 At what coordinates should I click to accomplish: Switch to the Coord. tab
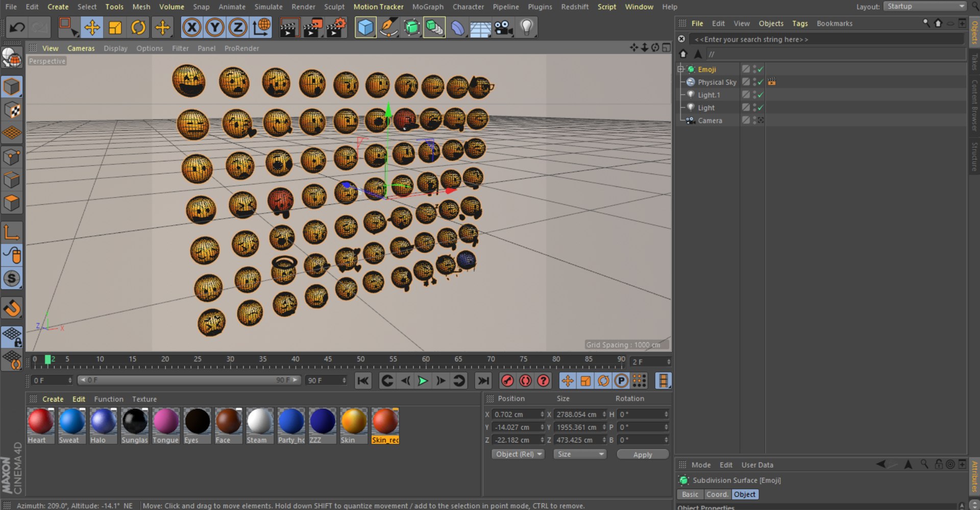(x=717, y=494)
